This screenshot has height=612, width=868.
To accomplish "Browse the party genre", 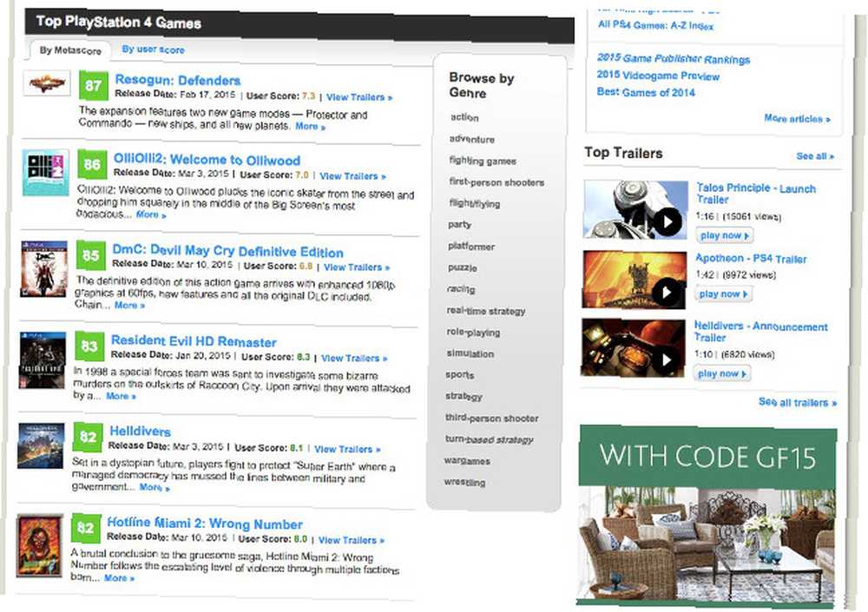I will (459, 225).
